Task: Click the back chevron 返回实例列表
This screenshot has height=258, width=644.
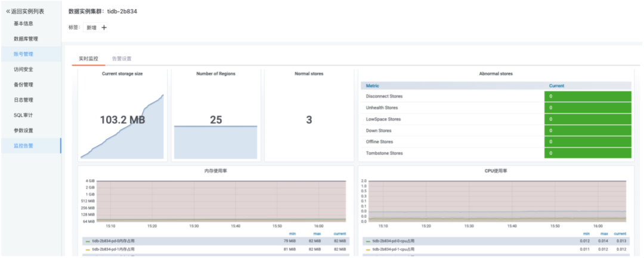Action: click(x=8, y=11)
